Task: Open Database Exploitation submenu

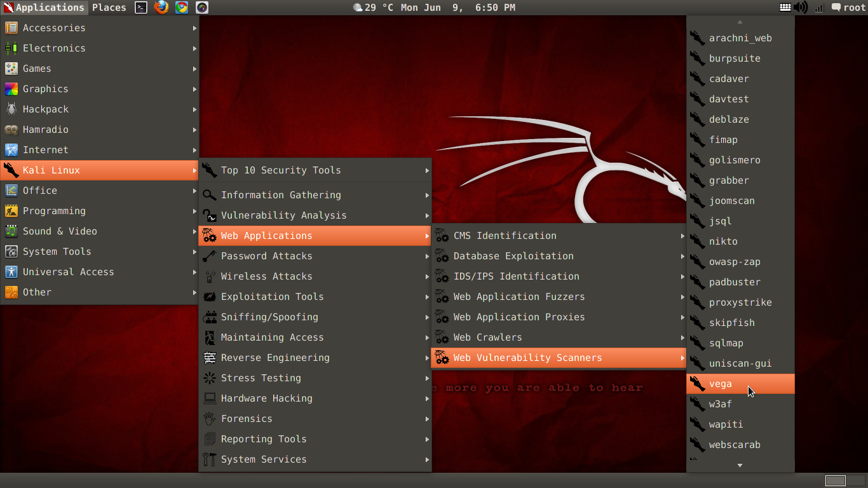Action: coord(559,256)
